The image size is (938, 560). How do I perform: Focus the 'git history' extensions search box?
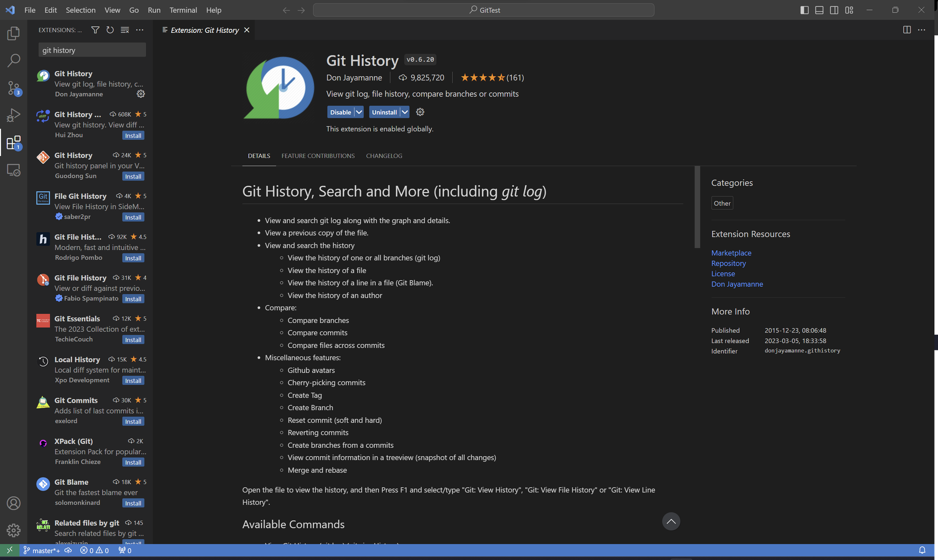(92, 50)
